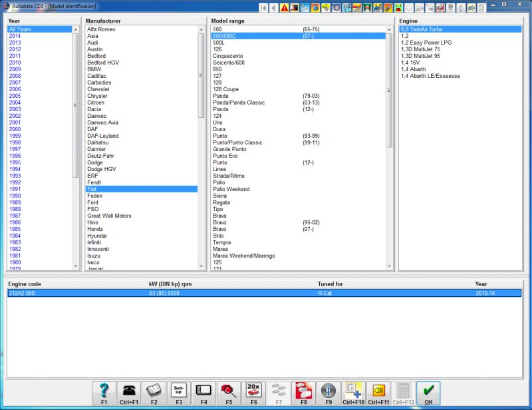The image size is (532, 410).
Task: Click the Ctrl+F11 headlamp button
Action: [378, 393]
